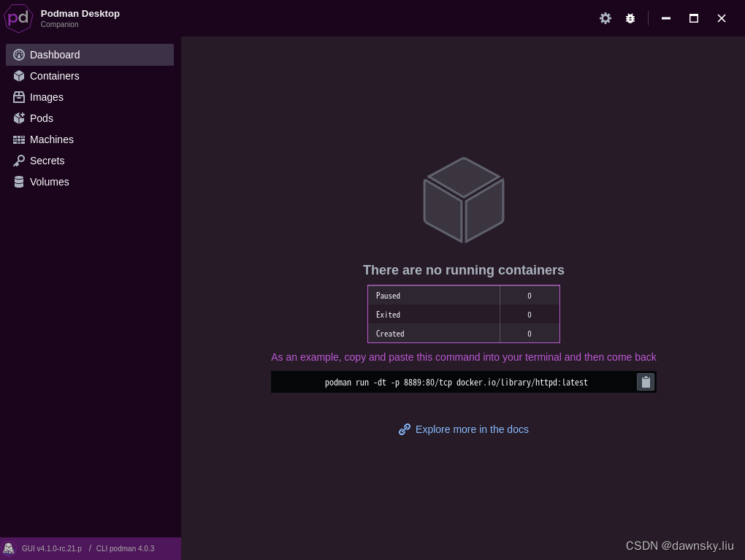Click the Created row label

390,334
